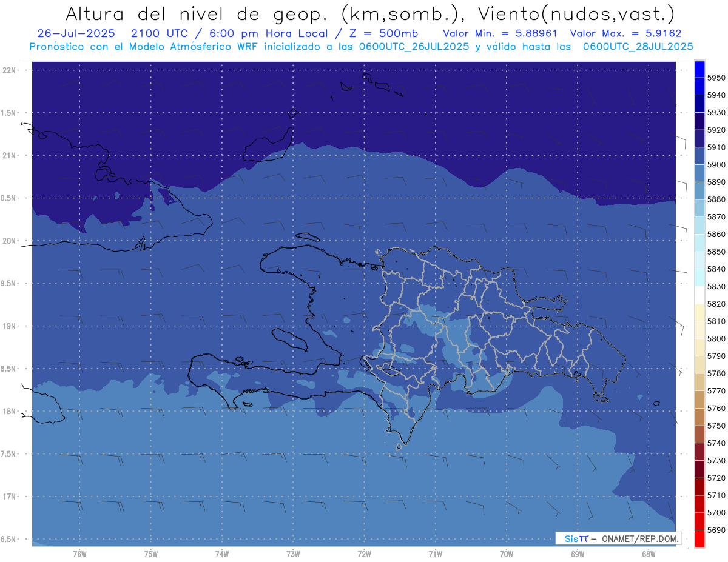This screenshot has height=562, width=728.
Task: Click the longitude label 72W
Action: pyautogui.click(x=364, y=554)
